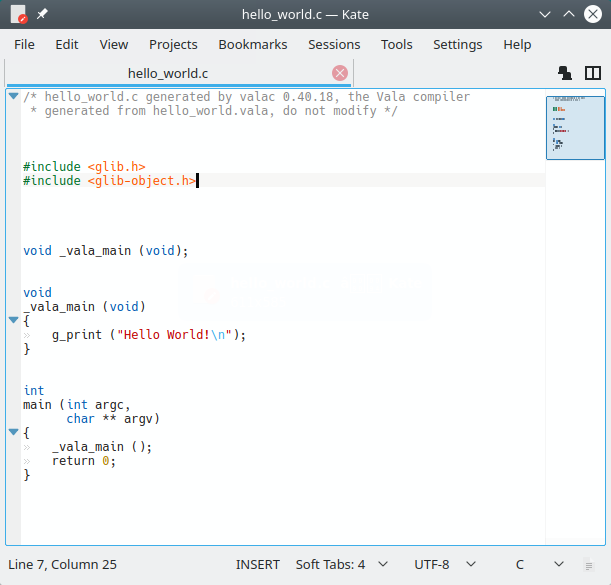
Task: Open the Soft Tabs: 4 dropdown
Action: point(340,564)
